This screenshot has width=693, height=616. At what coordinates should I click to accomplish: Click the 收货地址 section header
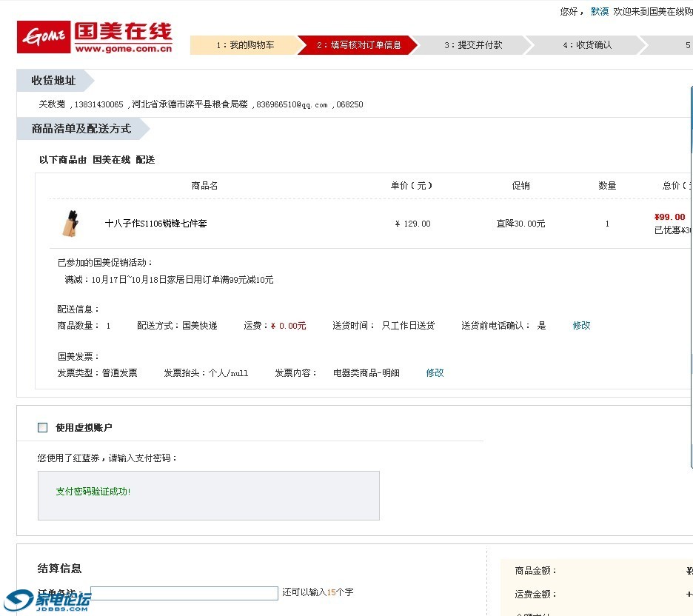[x=53, y=81]
